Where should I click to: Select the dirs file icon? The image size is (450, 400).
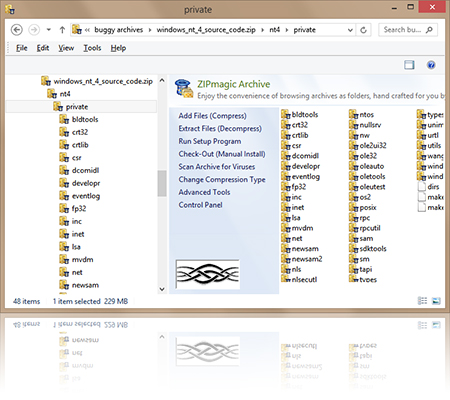coord(422,187)
